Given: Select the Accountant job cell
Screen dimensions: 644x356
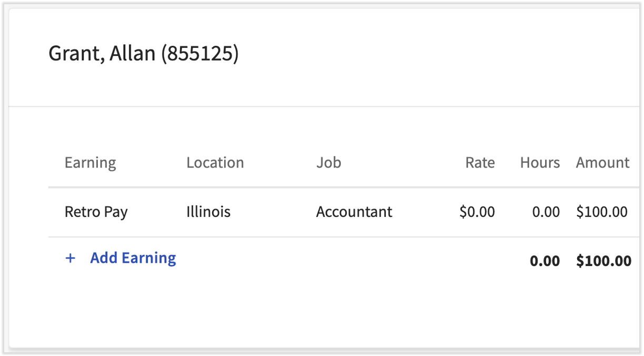Looking at the screenshot, I should click(354, 212).
